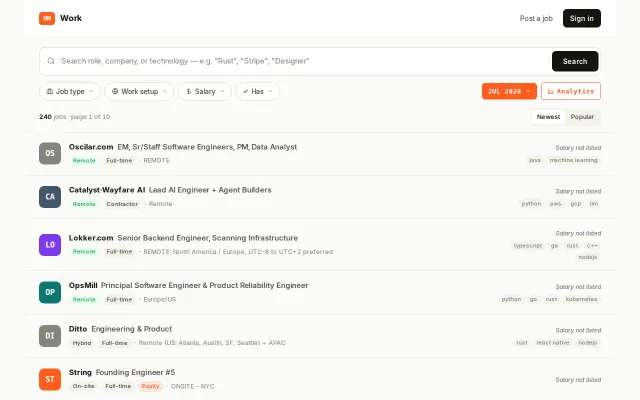The image size is (640, 400).
Task: Click the EM, Sr/Staff Software Engineers job title
Action: point(207,147)
